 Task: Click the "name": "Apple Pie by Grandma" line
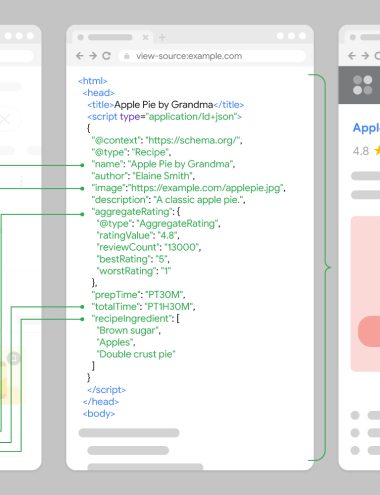pyautogui.click(x=163, y=164)
